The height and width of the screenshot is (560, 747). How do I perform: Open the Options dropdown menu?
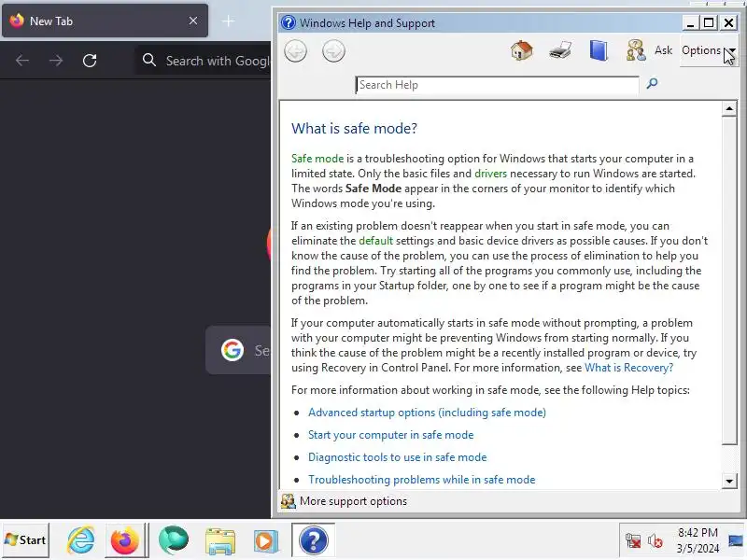pos(709,50)
